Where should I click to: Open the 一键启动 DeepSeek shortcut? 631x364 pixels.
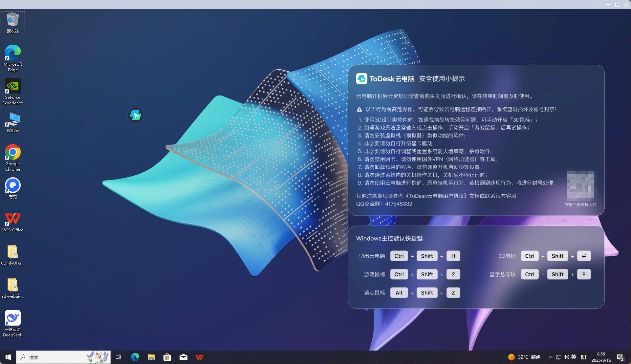point(13,324)
